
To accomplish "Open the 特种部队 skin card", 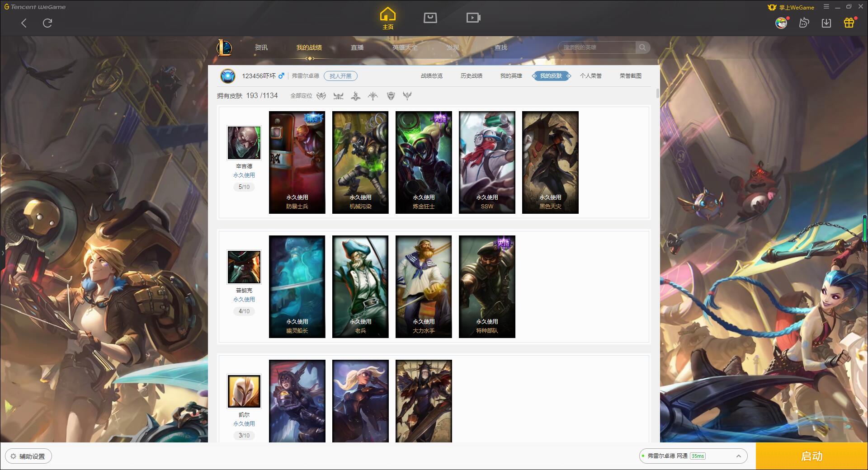I will [x=487, y=287].
